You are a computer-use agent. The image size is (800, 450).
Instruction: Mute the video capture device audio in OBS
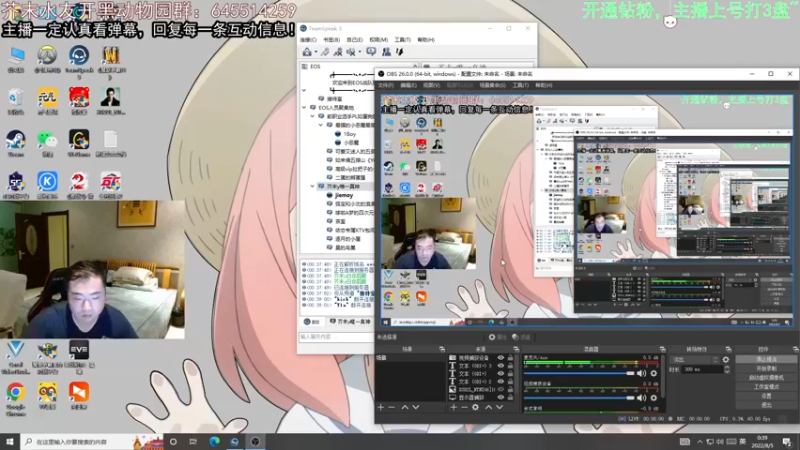tap(641, 398)
